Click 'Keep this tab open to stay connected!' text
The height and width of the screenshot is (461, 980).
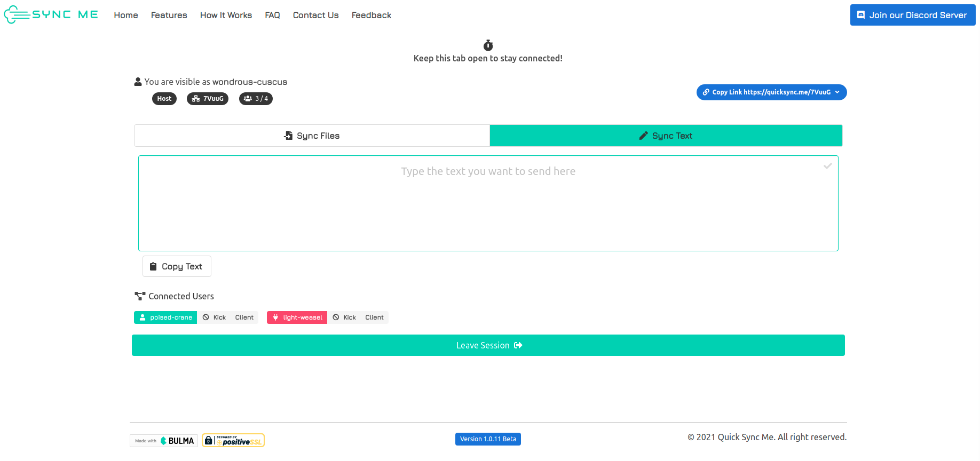pos(488,58)
